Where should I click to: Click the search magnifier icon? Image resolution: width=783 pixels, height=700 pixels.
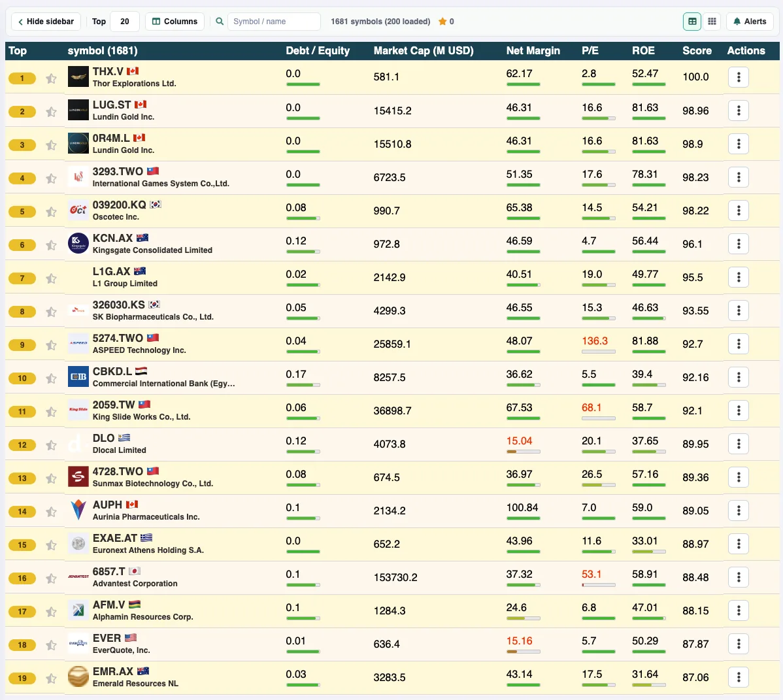coord(219,22)
